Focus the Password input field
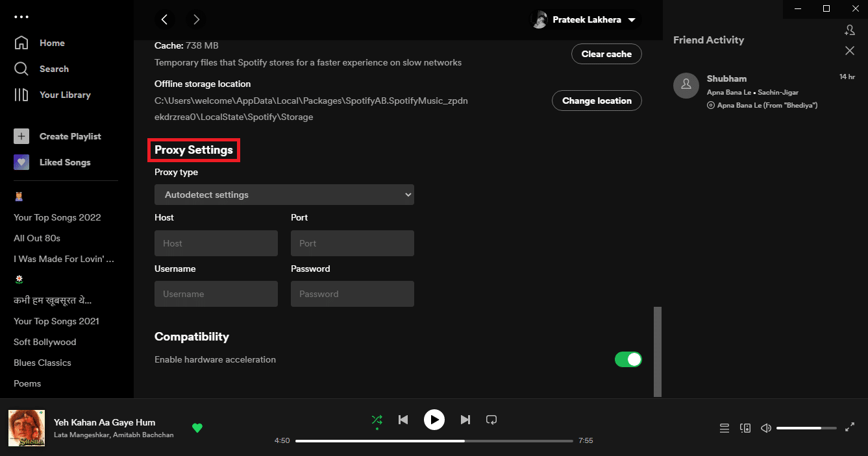The height and width of the screenshot is (456, 868). pyautogui.click(x=353, y=294)
